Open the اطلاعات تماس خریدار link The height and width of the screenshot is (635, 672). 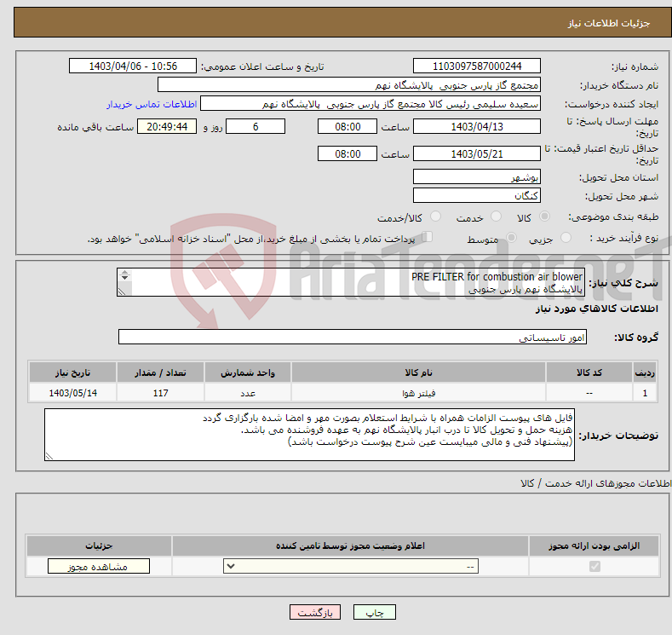point(152,104)
